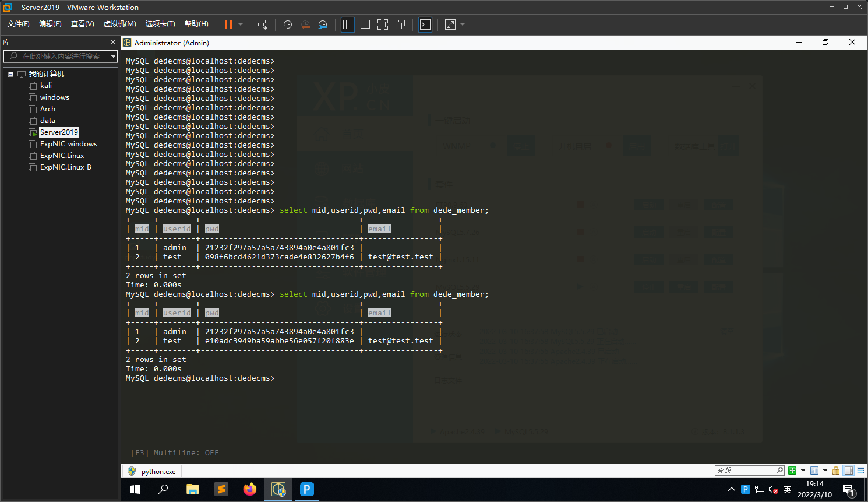Click the console search box
The height and width of the screenshot is (502, 868).
pos(750,471)
